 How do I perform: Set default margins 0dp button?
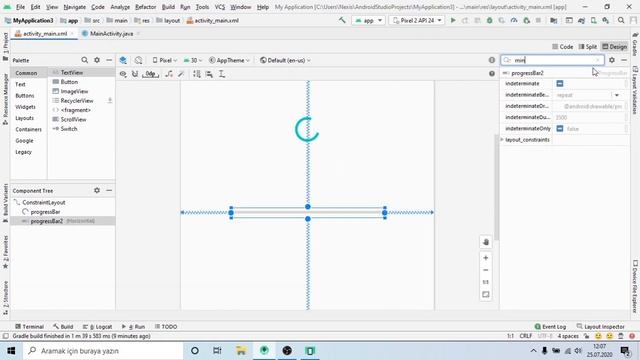coord(151,74)
